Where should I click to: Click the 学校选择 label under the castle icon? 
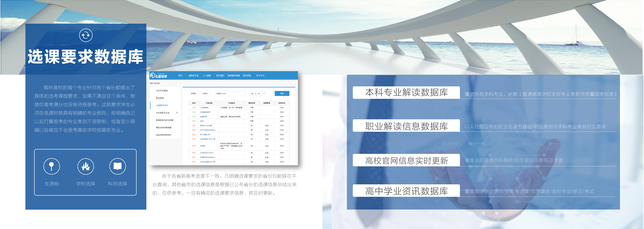point(85,184)
